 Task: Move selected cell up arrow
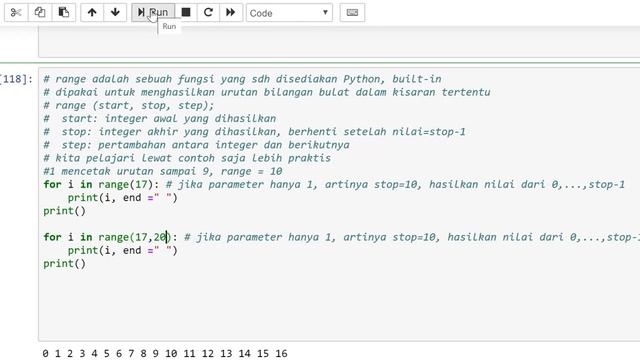tap(92, 12)
